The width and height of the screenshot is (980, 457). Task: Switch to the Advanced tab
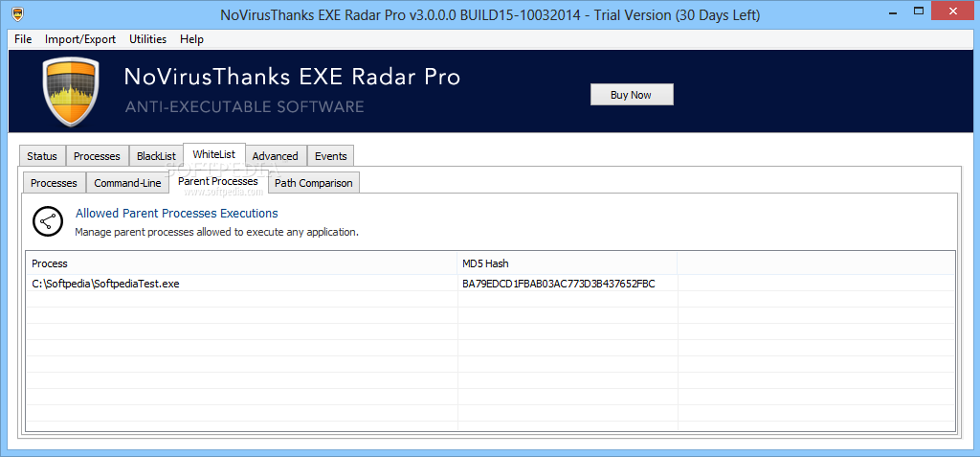pos(275,156)
